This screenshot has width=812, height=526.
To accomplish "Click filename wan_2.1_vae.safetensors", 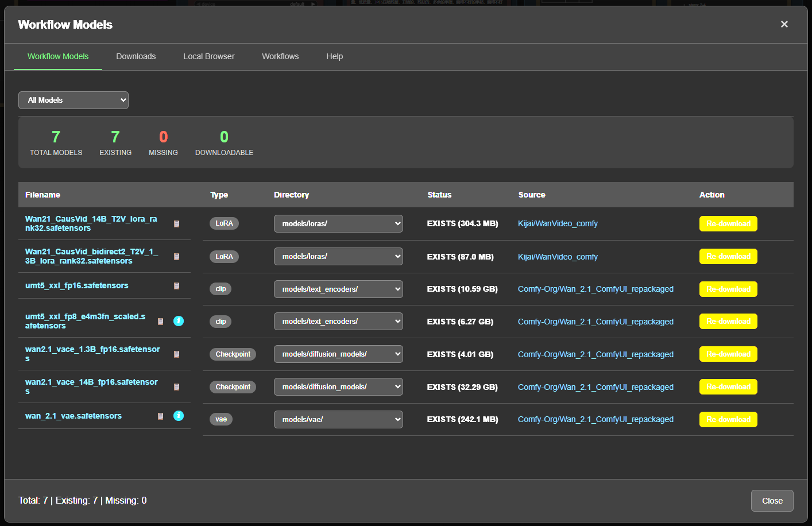I will point(74,416).
